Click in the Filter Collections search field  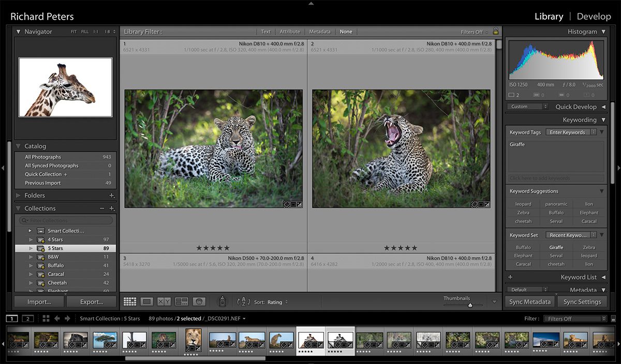[66, 220]
